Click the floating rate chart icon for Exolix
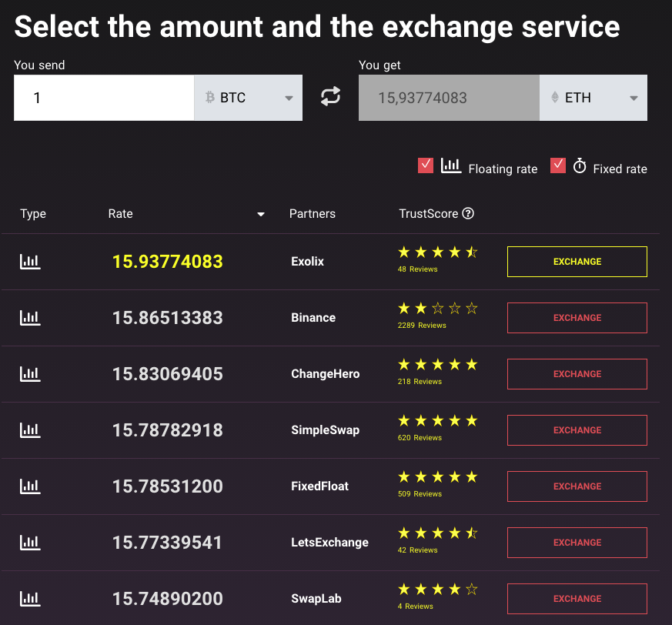The height and width of the screenshot is (625, 672). point(30,262)
